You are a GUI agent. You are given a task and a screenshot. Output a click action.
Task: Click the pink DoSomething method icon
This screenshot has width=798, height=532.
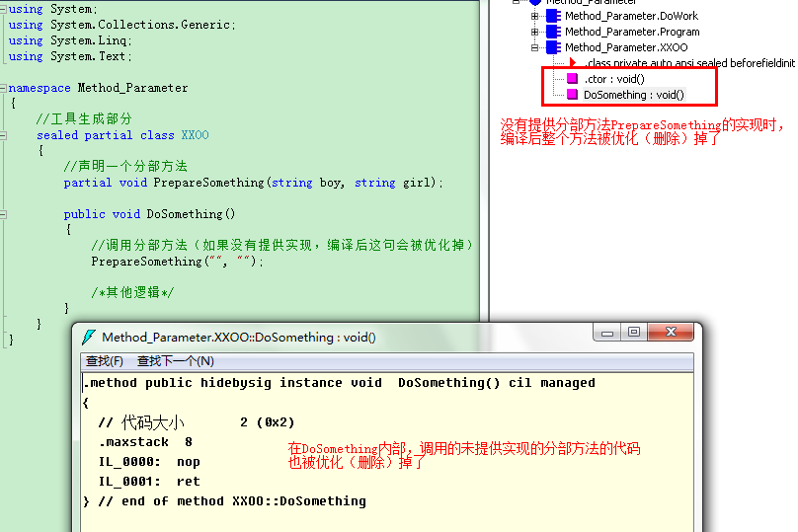(x=573, y=95)
